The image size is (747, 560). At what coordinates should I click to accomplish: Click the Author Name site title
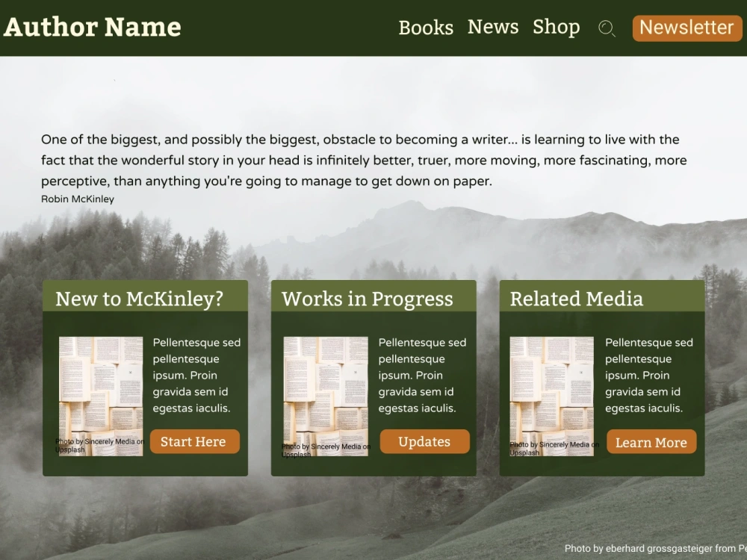pyautogui.click(x=93, y=27)
